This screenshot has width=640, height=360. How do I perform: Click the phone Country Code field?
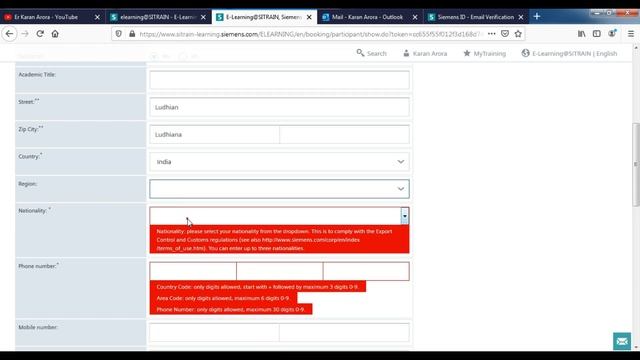tap(193, 271)
